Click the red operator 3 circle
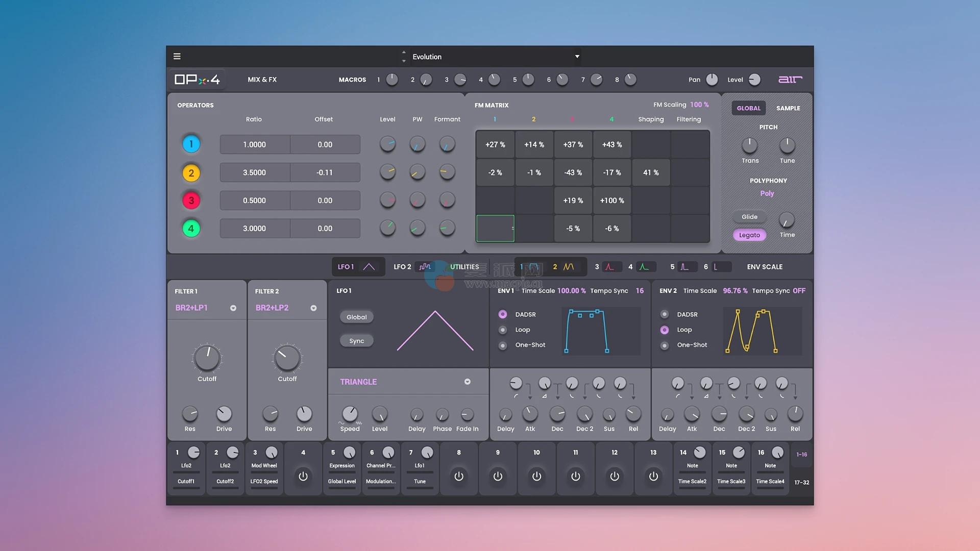 tap(191, 201)
